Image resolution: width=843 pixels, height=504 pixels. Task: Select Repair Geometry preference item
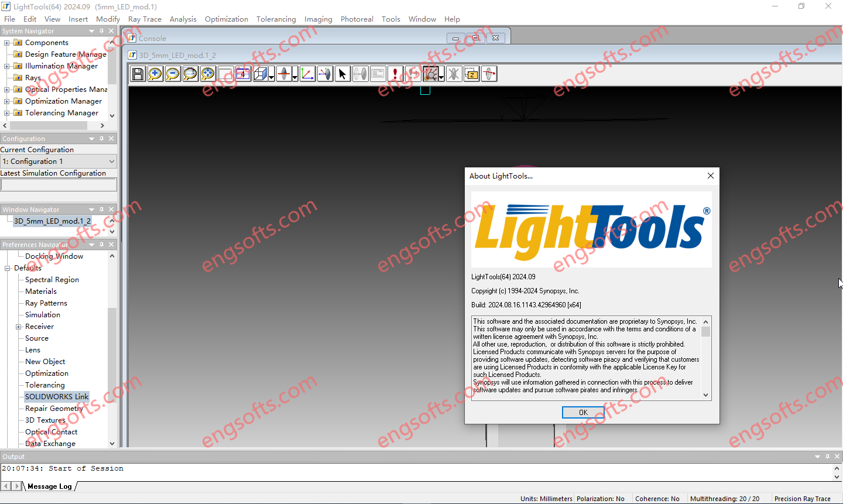54,409
